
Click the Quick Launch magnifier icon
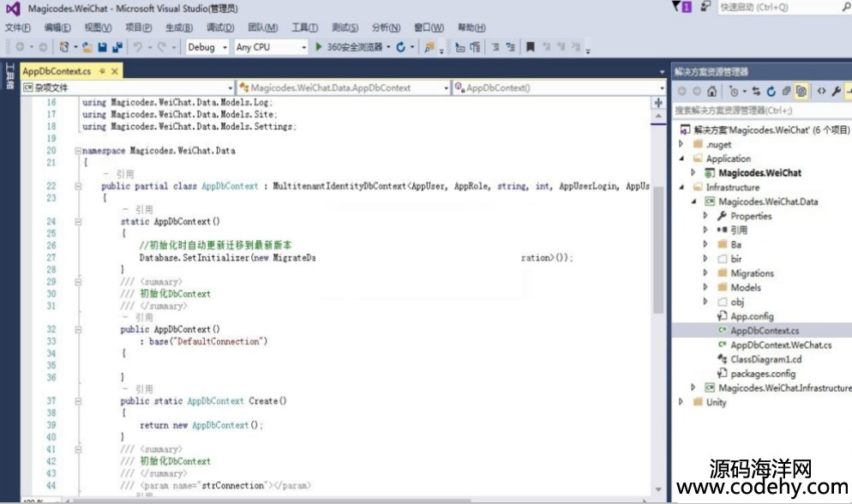pyautogui.click(x=847, y=7)
